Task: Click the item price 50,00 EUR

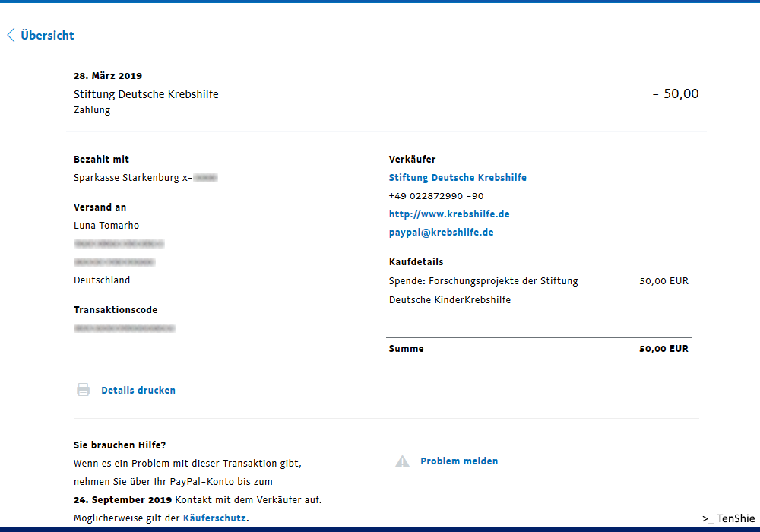Action: pos(663,281)
